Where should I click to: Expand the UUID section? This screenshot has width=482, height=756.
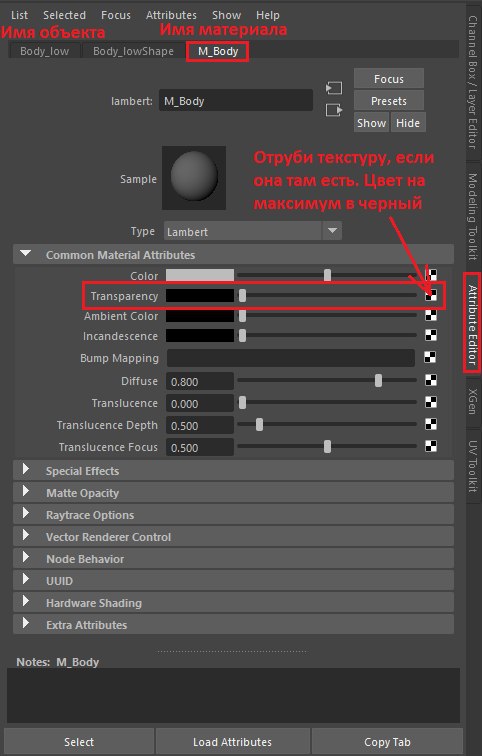click(x=26, y=580)
